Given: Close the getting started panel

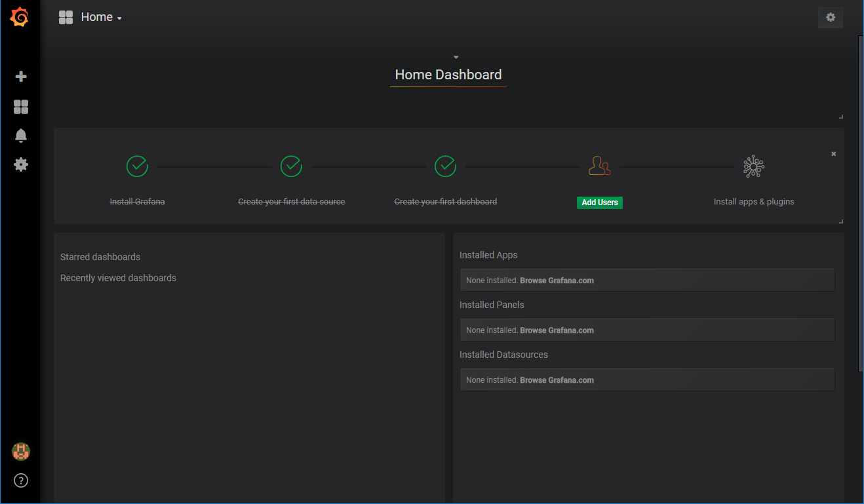Looking at the screenshot, I should coord(834,154).
